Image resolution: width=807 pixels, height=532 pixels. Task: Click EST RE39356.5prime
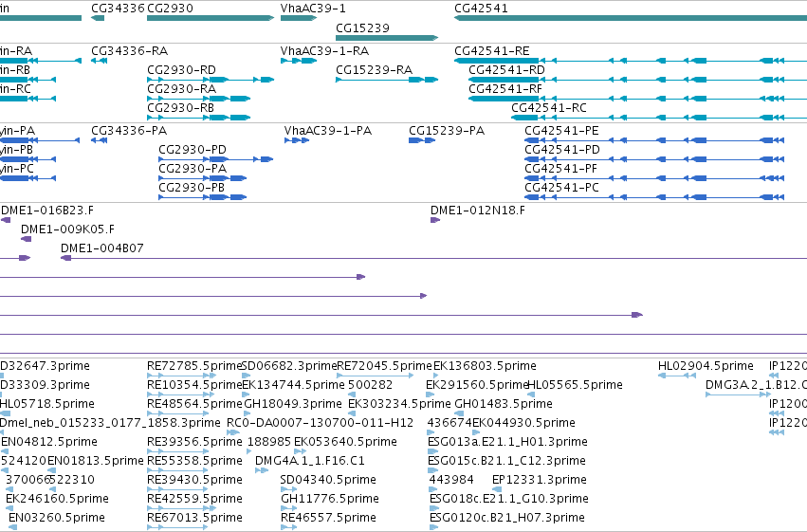coord(194,442)
